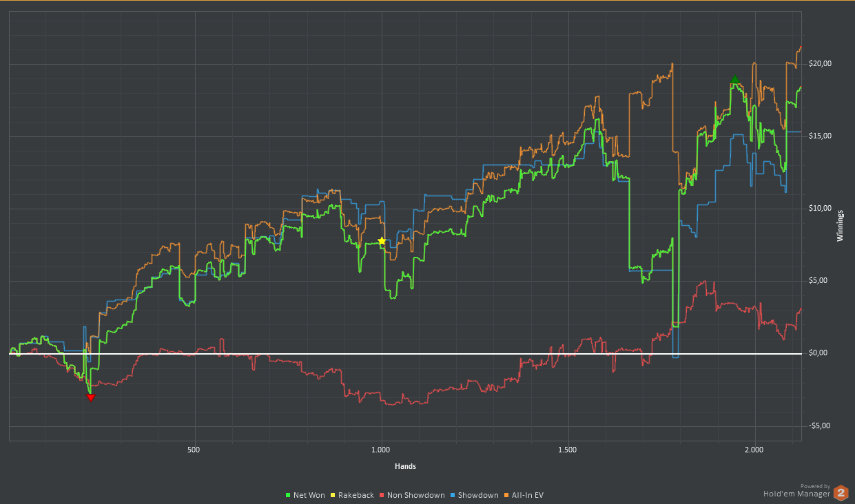The height and width of the screenshot is (504, 855).
Task: Click the 500 hands axis label
Action: click(x=194, y=450)
